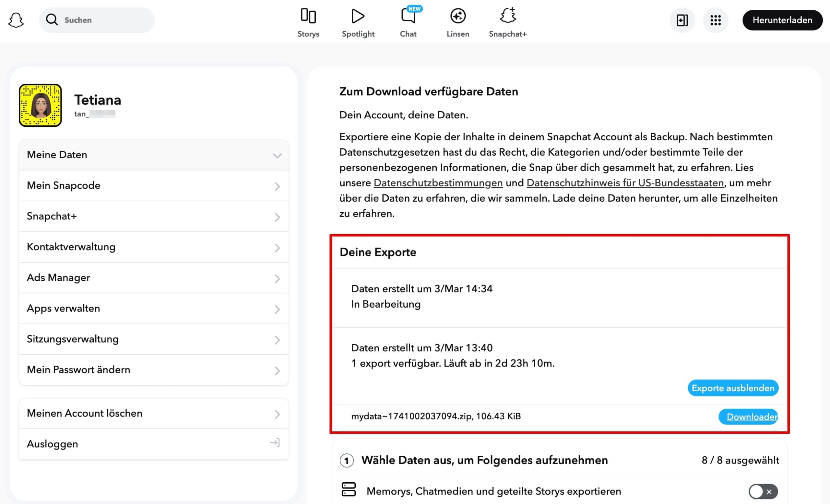Click chevron next to Apps verwalten
Viewport: 830px width, 504px height.
click(277, 310)
